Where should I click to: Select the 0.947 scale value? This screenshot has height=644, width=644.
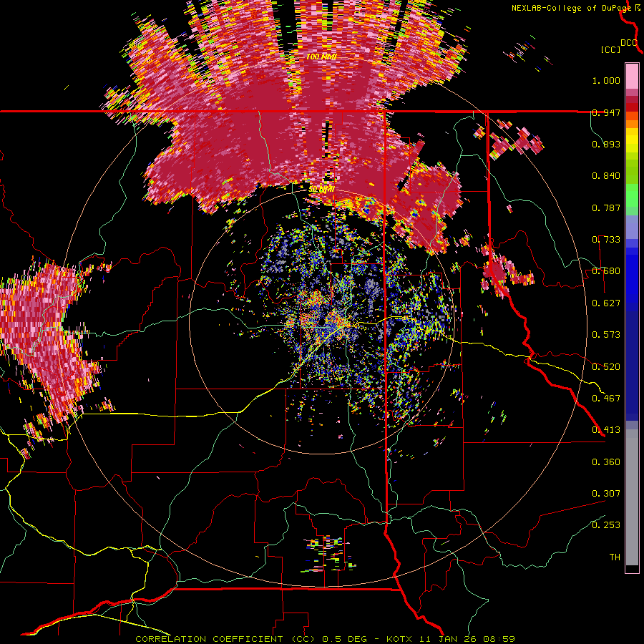coord(606,112)
